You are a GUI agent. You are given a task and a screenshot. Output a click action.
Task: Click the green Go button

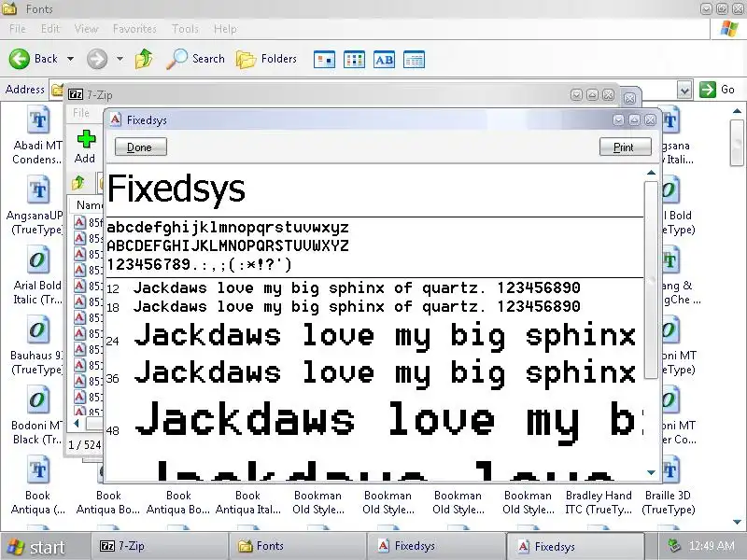pos(717,90)
